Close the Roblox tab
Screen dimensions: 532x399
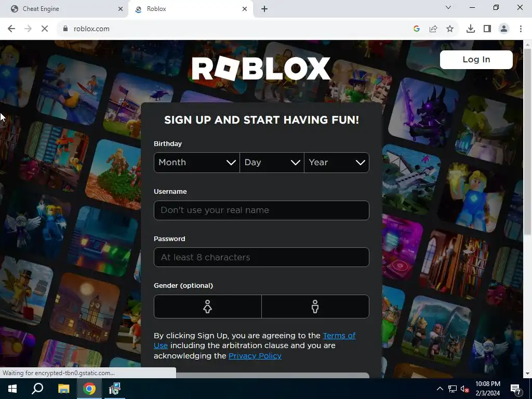pos(245,9)
